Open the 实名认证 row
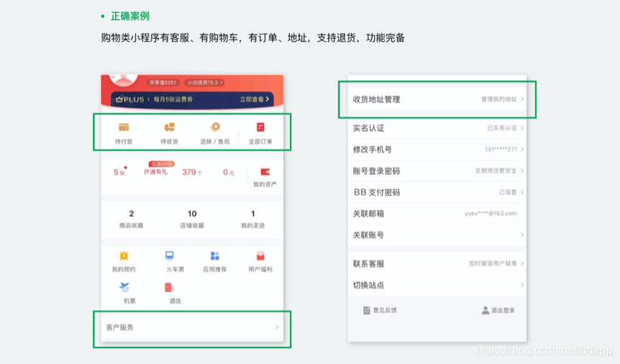620x364 pixels. click(437, 128)
